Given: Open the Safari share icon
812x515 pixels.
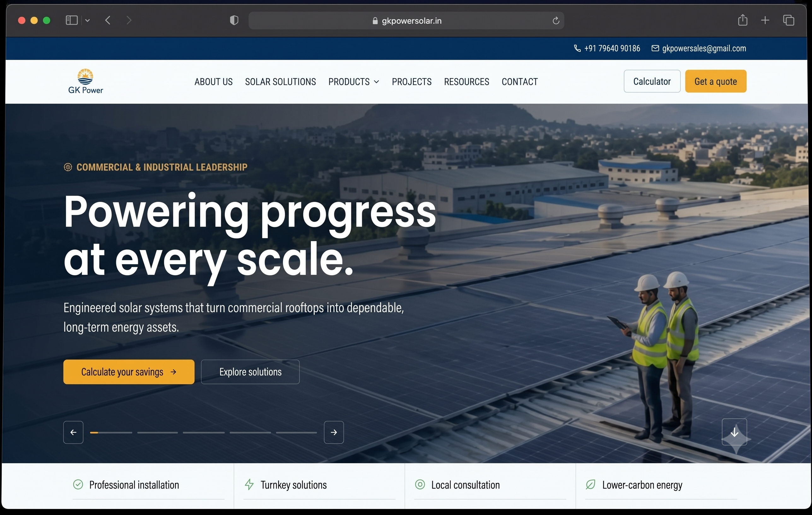Looking at the screenshot, I should [743, 20].
